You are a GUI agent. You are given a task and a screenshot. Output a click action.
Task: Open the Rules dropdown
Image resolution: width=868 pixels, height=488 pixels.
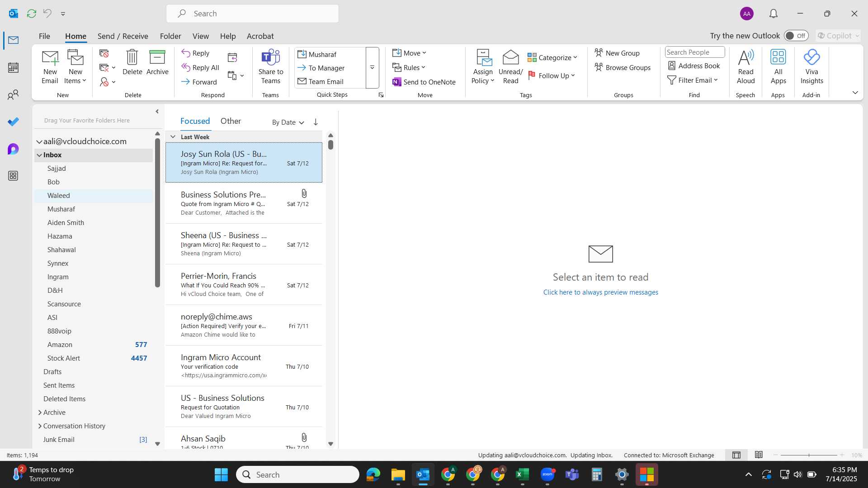[409, 67]
